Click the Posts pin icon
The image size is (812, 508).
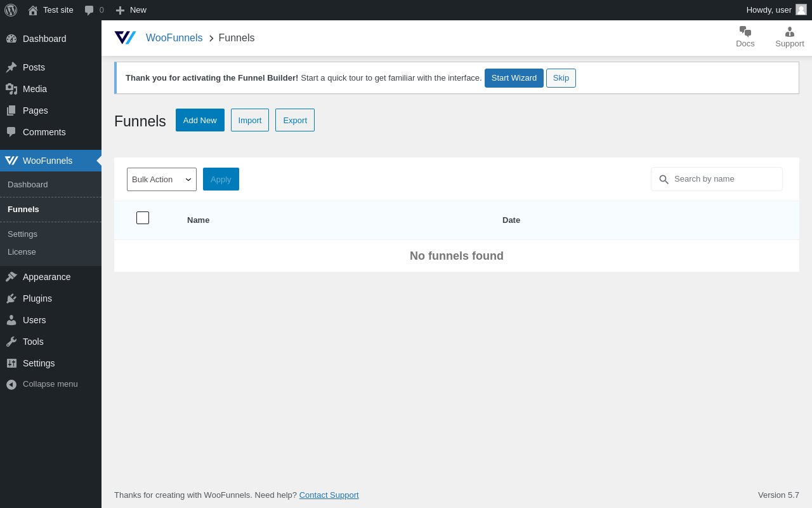(x=11, y=67)
